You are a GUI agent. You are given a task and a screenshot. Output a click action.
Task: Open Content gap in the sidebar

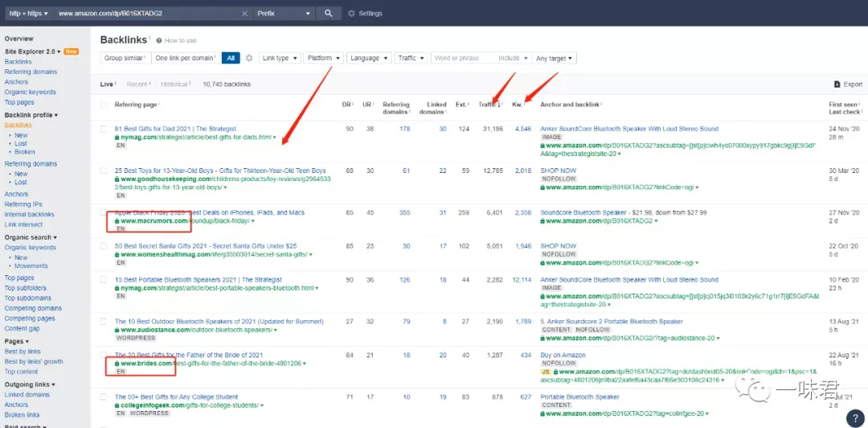[23, 329]
